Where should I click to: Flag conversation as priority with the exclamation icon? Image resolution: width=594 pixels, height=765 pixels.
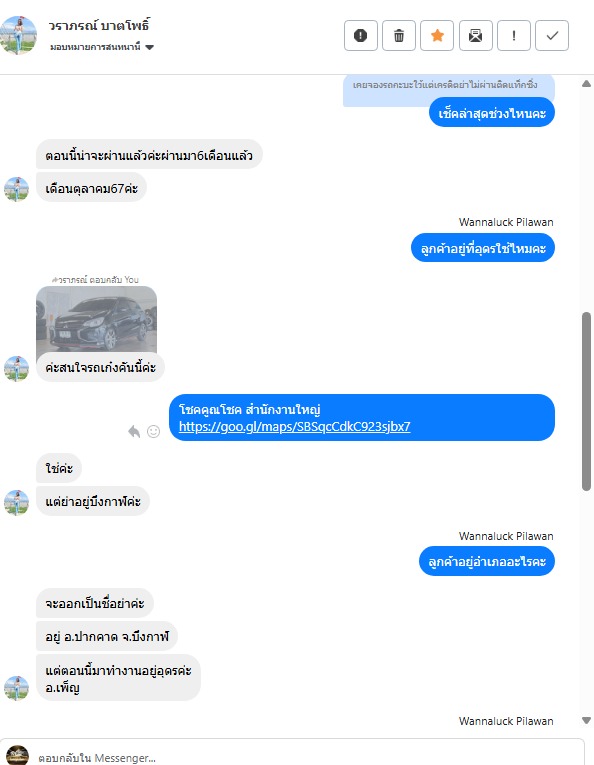click(514, 36)
